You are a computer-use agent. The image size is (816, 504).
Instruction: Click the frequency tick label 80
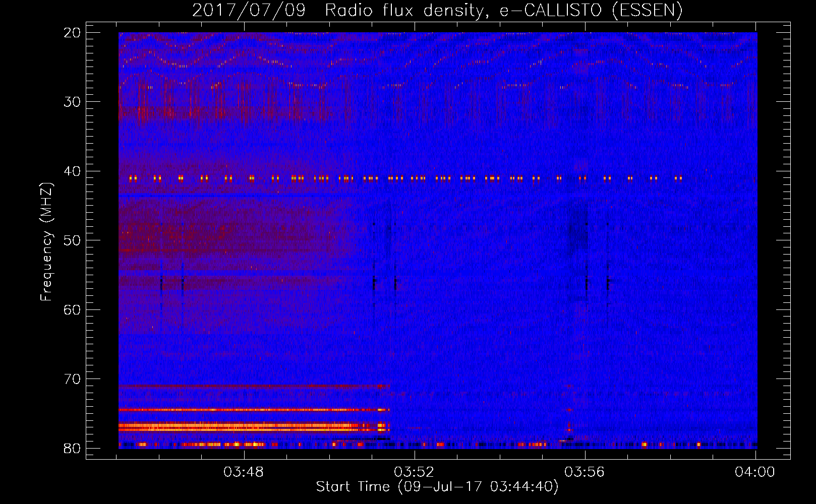click(x=72, y=449)
